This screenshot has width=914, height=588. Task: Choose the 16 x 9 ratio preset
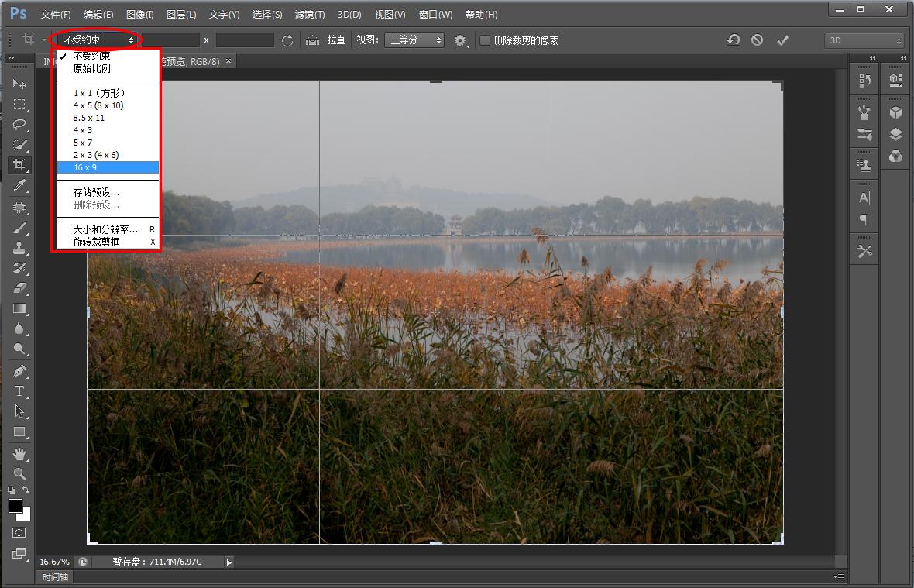pos(108,167)
